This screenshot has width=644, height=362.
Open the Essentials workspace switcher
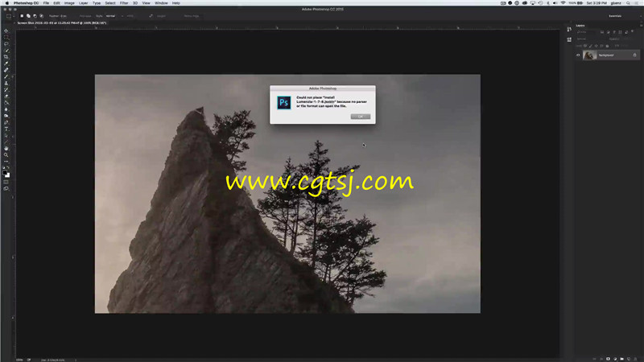[615, 16]
